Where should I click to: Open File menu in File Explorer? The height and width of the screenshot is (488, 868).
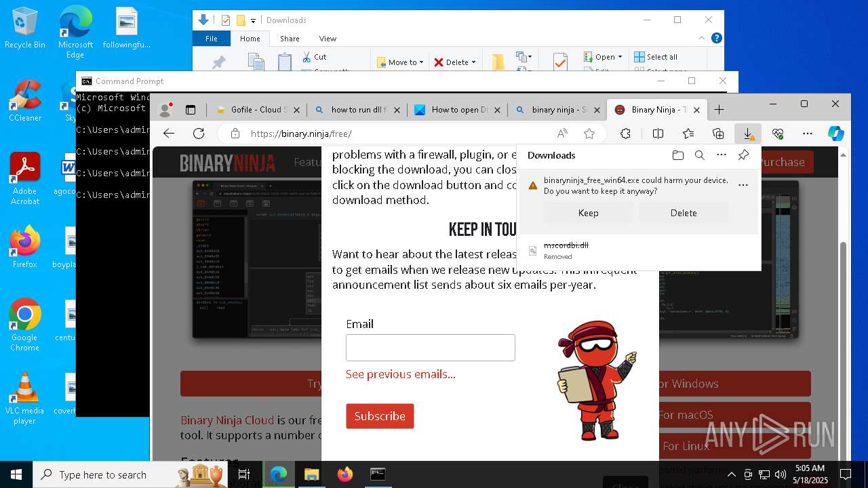tap(212, 39)
